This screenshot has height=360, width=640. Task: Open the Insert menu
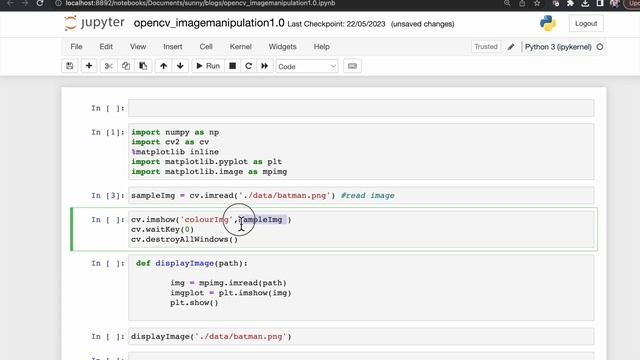[x=173, y=47]
